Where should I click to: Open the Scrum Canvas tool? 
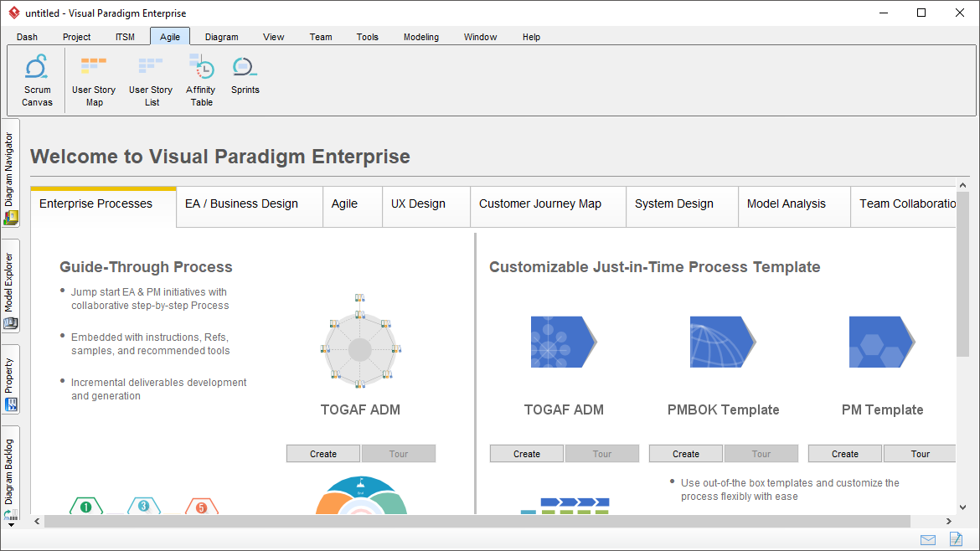[x=37, y=80]
